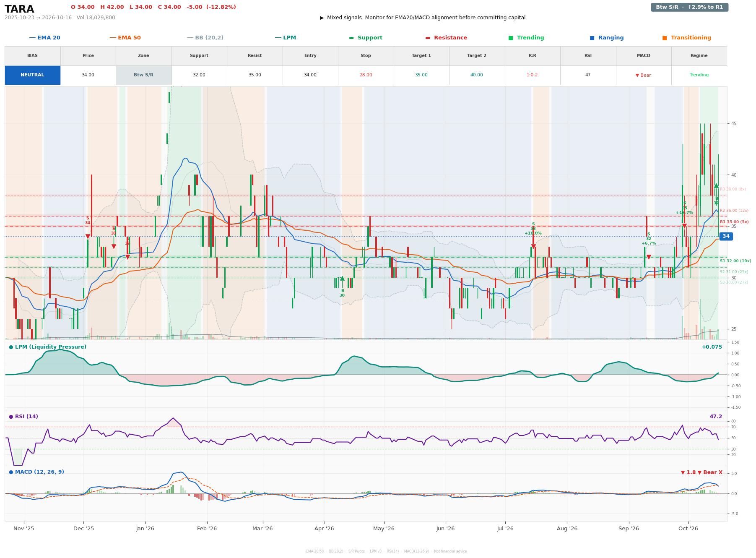Viewport: 756px width, 558px height.
Task: Click the purple dot beside RSI (14)
Action: [x=11, y=417]
